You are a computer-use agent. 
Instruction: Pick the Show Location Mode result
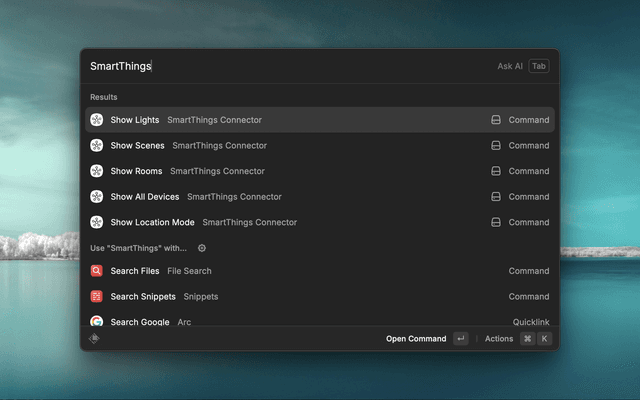[153, 222]
